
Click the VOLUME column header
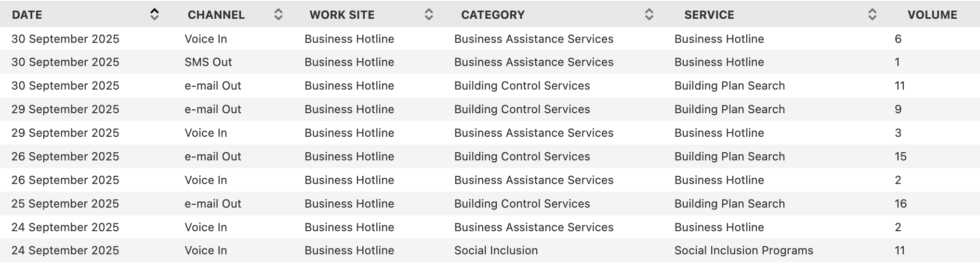pyautogui.click(x=932, y=15)
